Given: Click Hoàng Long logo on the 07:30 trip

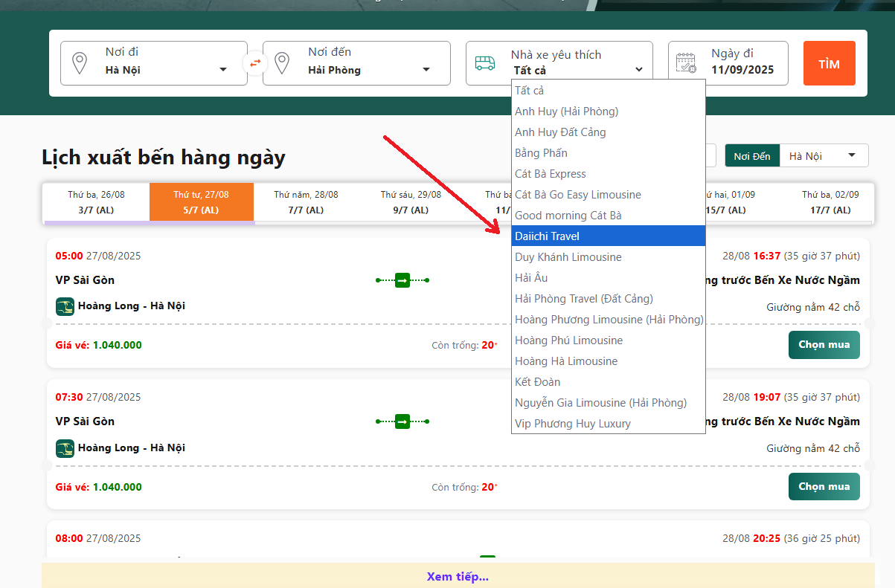Looking at the screenshot, I should pos(65,448).
